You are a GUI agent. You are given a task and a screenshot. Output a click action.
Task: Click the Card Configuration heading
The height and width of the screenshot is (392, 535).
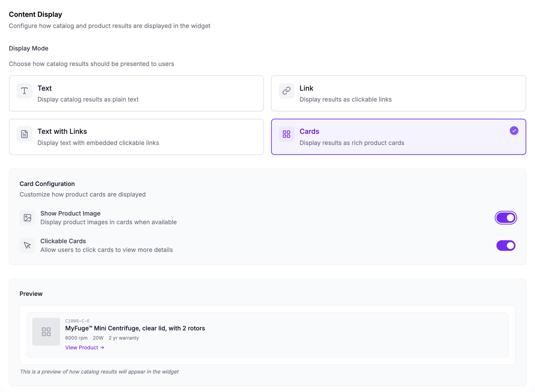(47, 184)
